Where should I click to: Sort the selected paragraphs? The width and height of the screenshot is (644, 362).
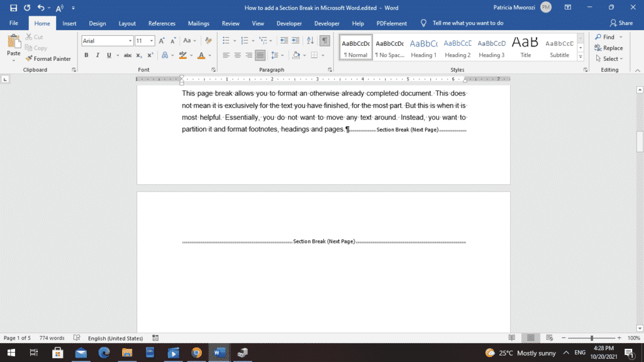click(310, 40)
